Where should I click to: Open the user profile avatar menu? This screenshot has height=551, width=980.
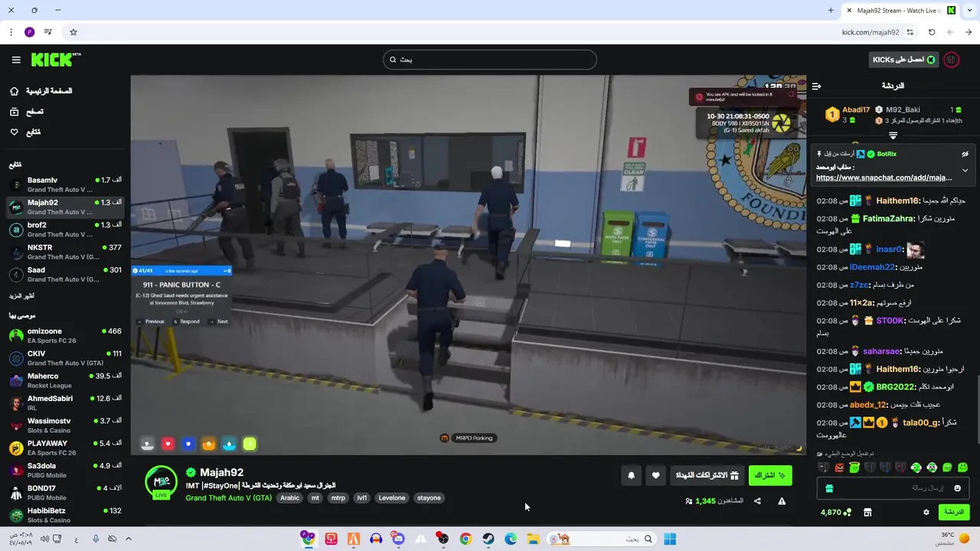(x=952, y=60)
